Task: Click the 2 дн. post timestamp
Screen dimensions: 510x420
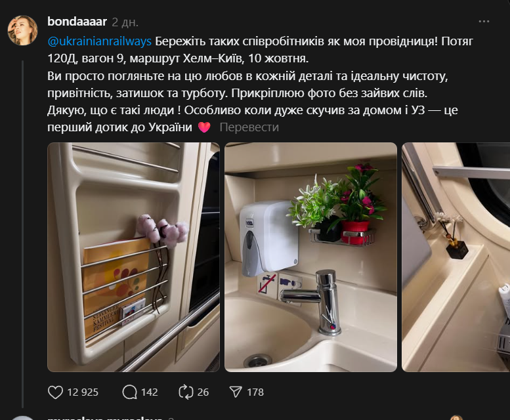Action: tap(125, 22)
